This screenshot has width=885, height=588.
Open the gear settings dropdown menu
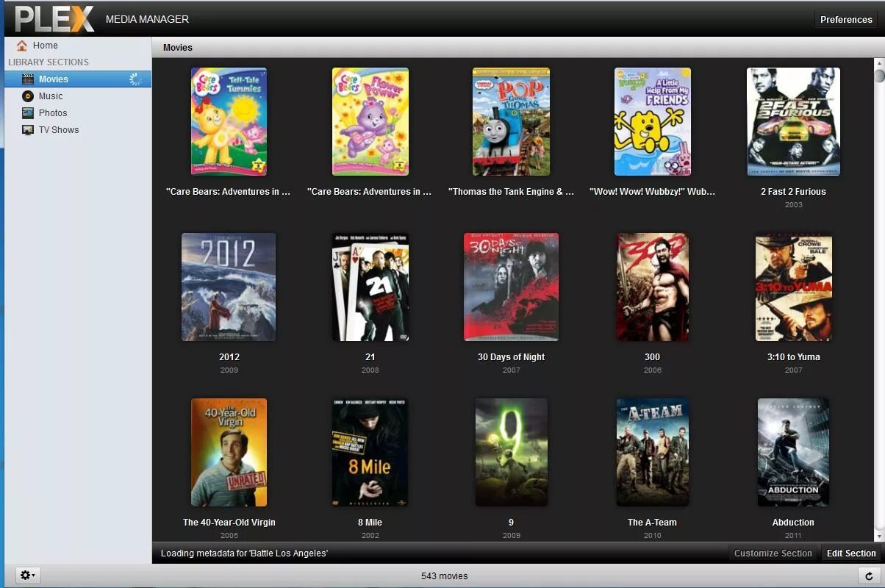coord(29,576)
